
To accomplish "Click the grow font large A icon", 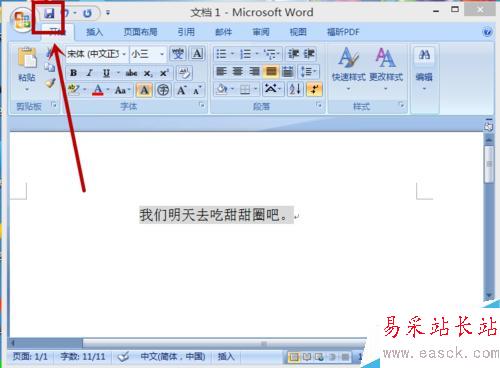I will (181, 90).
